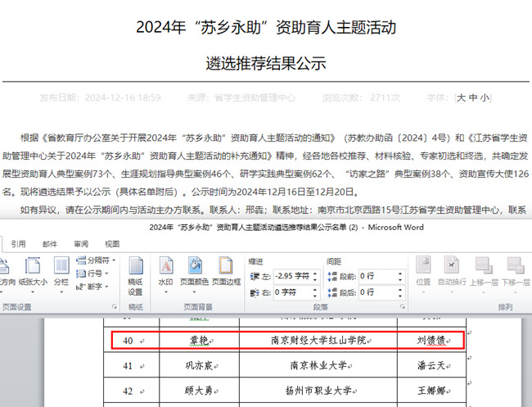This screenshot has height=407, width=532.
Task: Click the Bring Forward (上移一层) icon
Action: (484, 272)
